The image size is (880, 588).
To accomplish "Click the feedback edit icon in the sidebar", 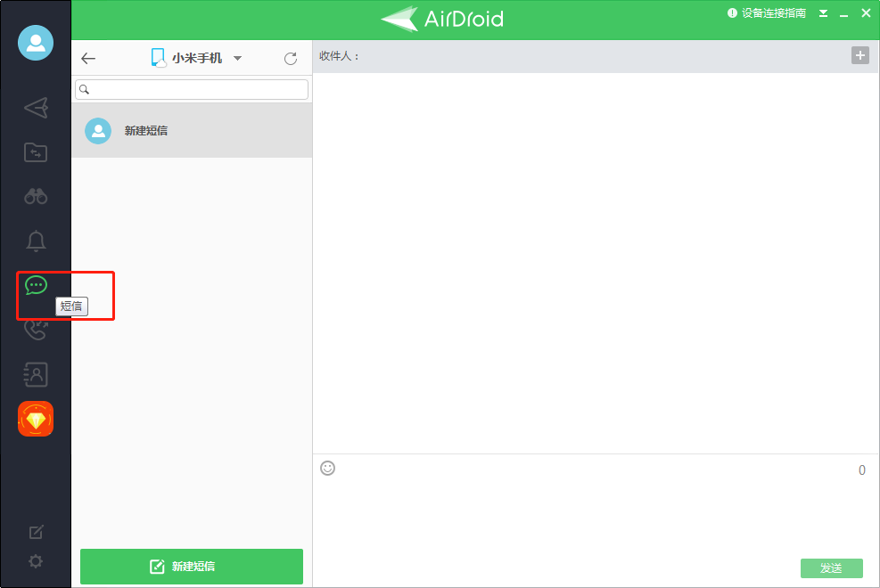I will click(36, 532).
